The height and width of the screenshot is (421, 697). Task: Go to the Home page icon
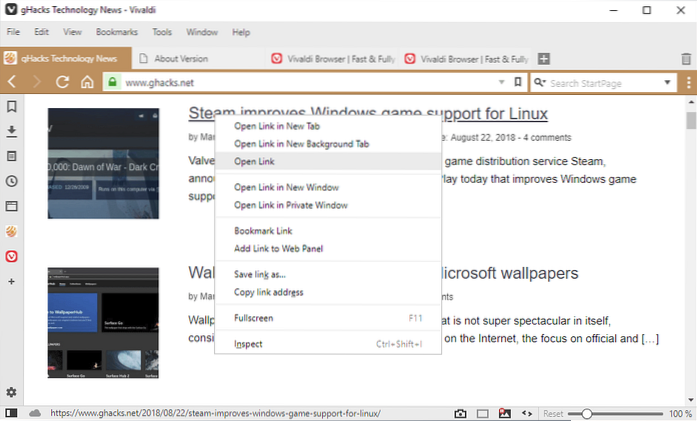point(87,82)
